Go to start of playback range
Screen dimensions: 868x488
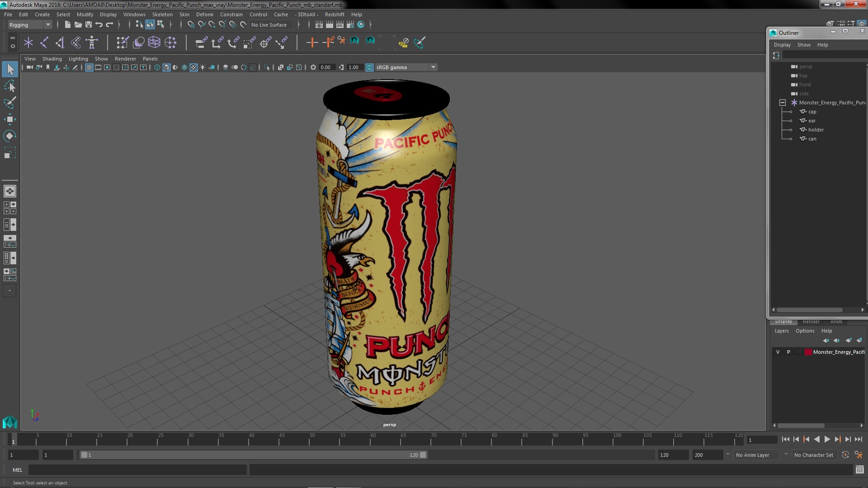785,439
